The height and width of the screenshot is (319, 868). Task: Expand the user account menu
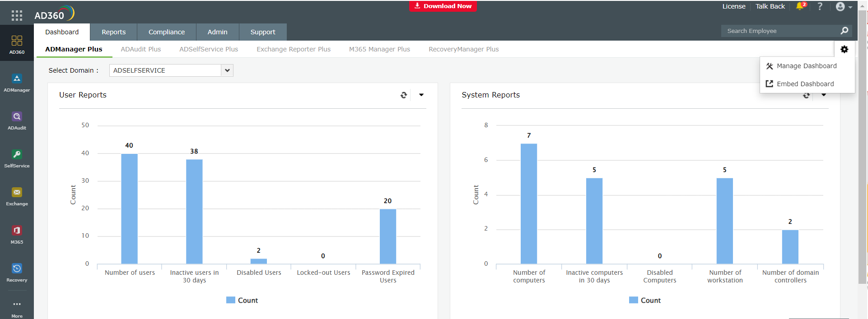tap(844, 7)
